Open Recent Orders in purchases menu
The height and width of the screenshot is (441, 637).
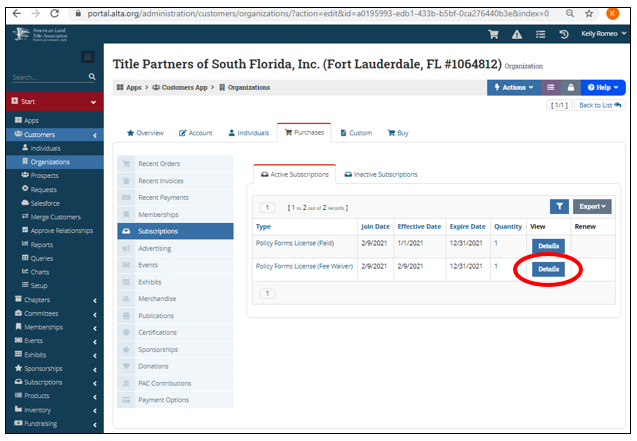point(176,164)
